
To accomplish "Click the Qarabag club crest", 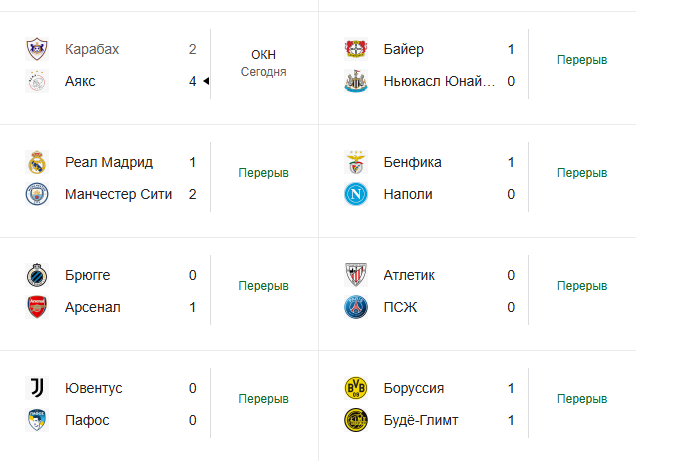I will coord(37,49).
